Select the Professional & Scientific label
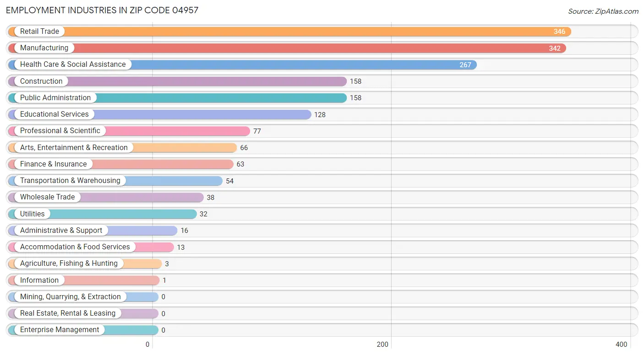Image resolution: width=644 pixels, height=355 pixels. pyautogui.click(x=60, y=131)
